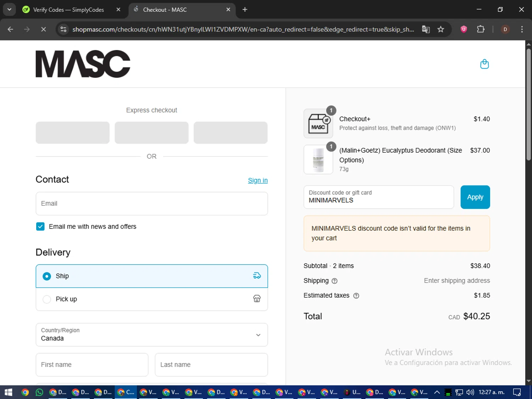
Task: Click the Checkout+ product name
Action: (x=355, y=119)
